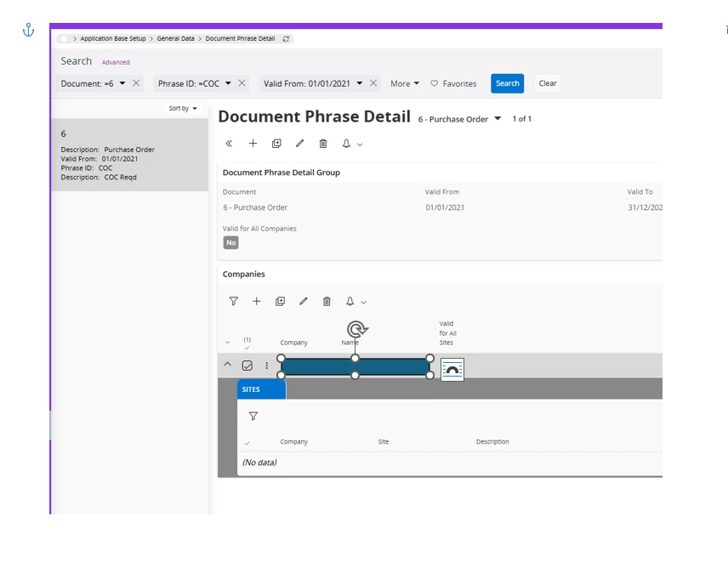Click the anchor icon in the left margin

click(x=28, y=31)
